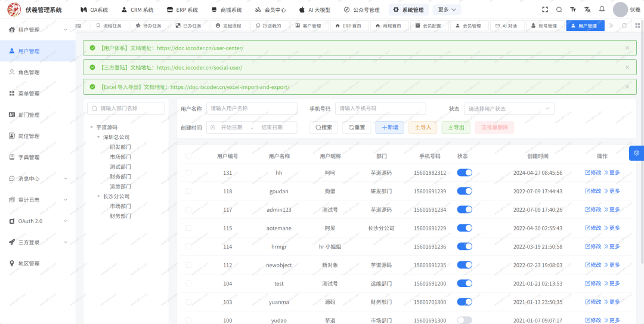The height and width of the screenshot is (324, 644).
Task: Click 更多 for user goudan
Action: [612, 191]
